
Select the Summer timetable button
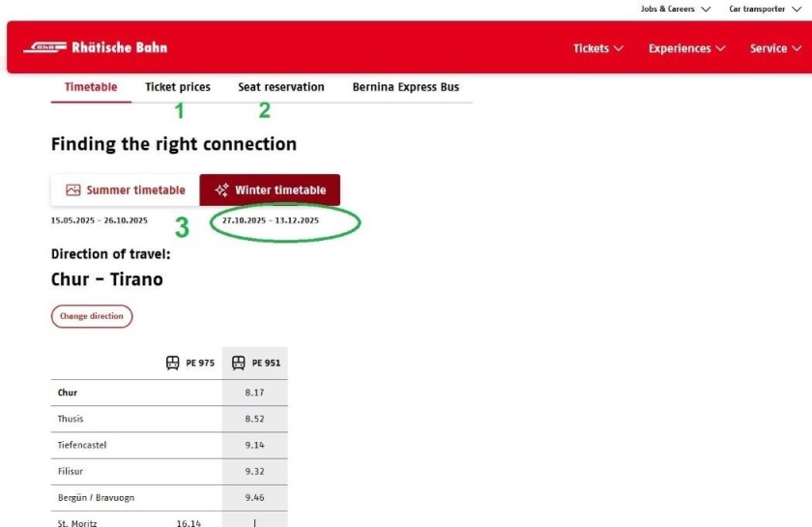126,190
